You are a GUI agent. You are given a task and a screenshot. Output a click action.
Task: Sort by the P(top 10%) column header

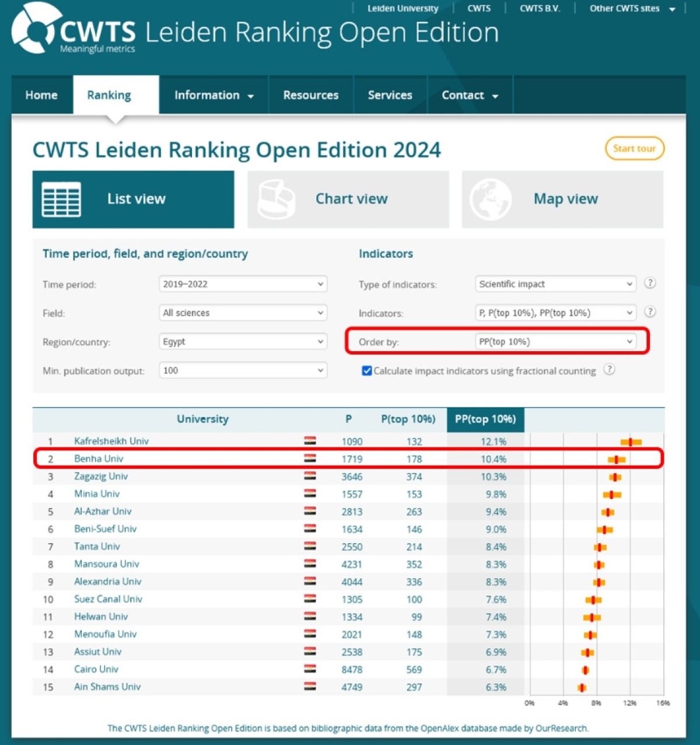click(x=408, y=419)
